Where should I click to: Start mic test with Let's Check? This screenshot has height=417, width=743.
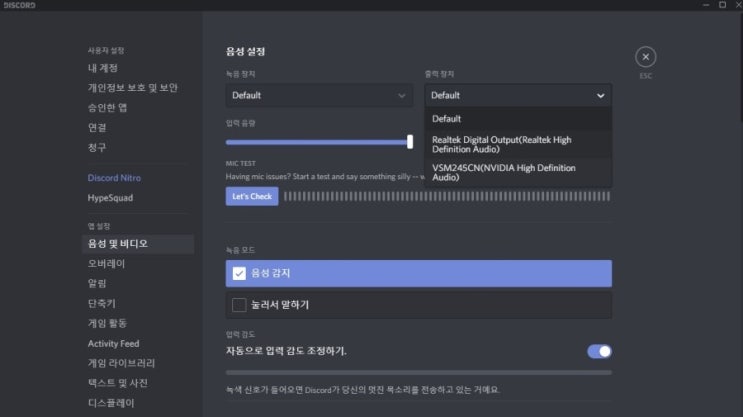252,197
